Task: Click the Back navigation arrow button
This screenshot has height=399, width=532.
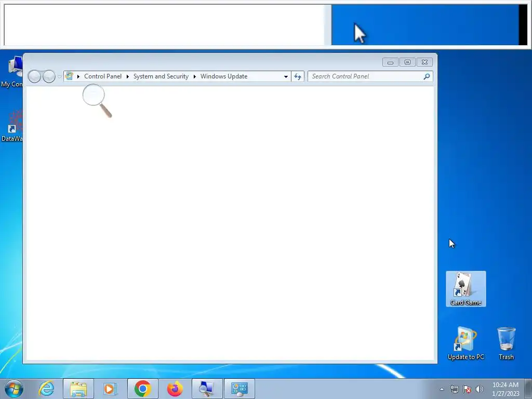Action: pyautogui.click(x=34, y=77)
